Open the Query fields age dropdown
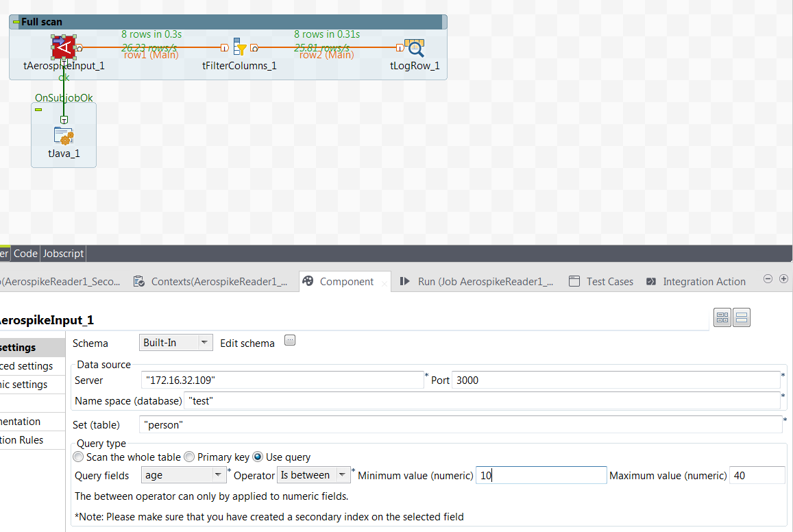 click(x=183, y=475)
